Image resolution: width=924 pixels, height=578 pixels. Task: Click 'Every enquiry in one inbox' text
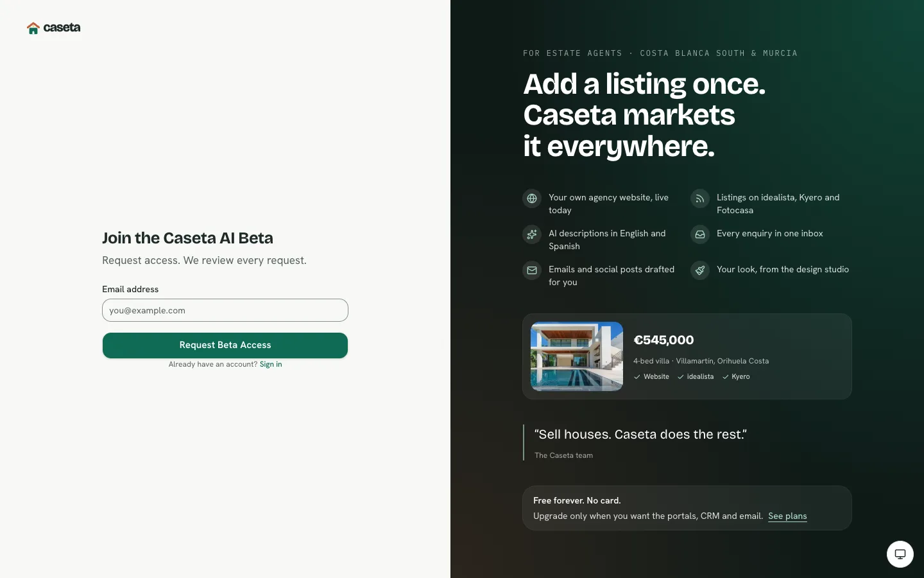click(x=769, y=233)
